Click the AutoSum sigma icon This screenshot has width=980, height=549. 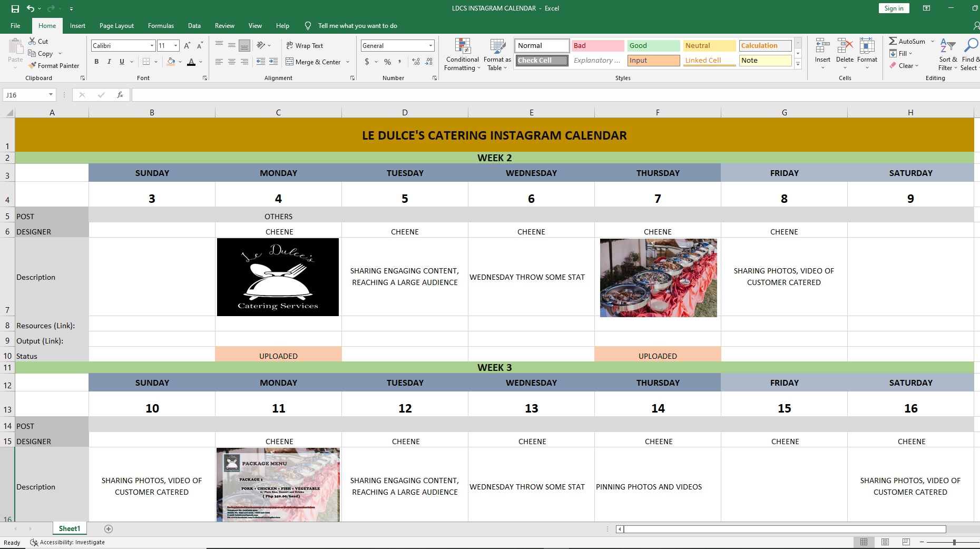[x=893, y=41]
